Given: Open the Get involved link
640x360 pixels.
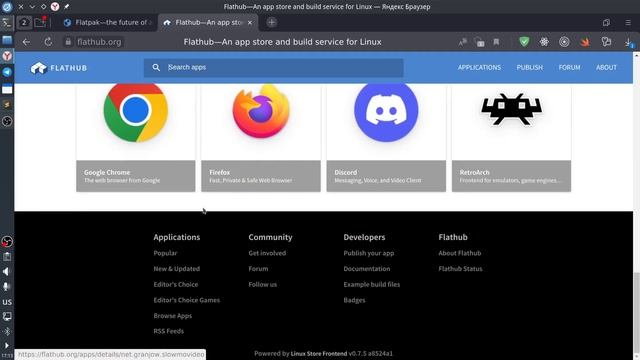Looking at the screenshot, I should pos(267,253).
